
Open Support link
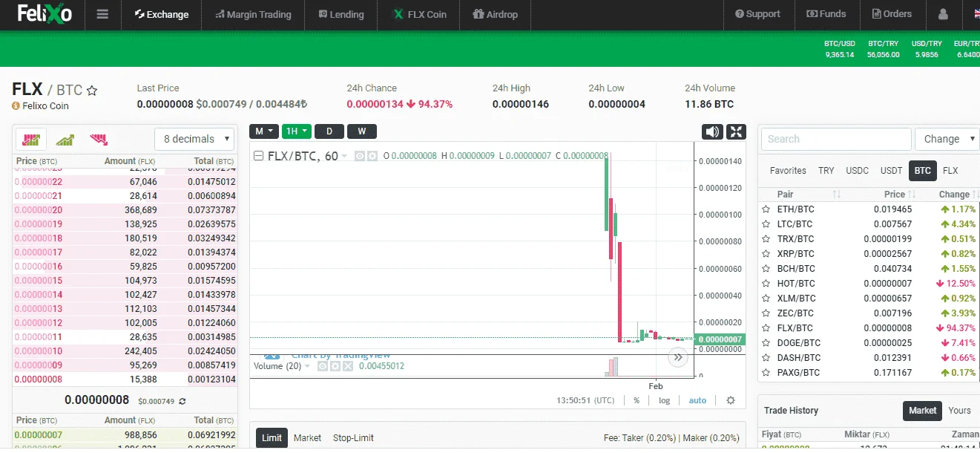pos(757,14)
